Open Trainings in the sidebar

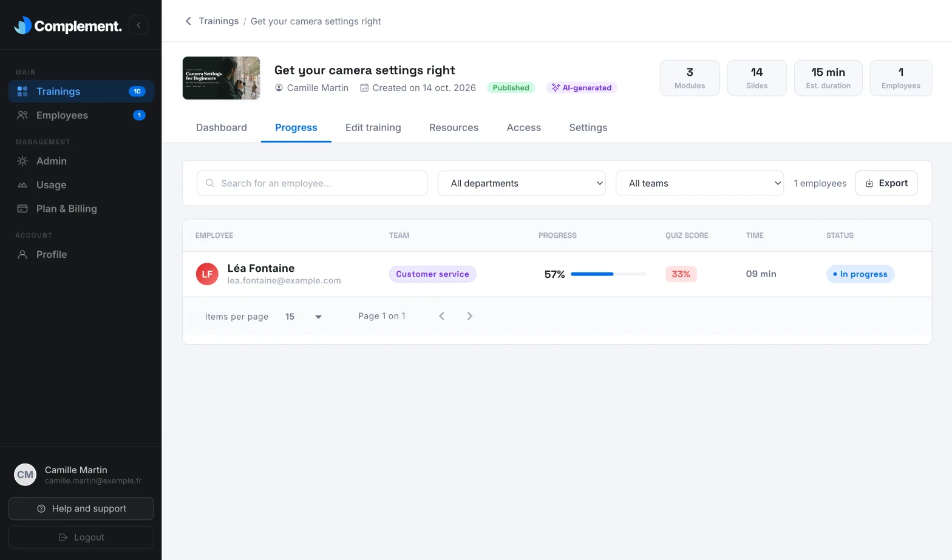click(81, 92)
